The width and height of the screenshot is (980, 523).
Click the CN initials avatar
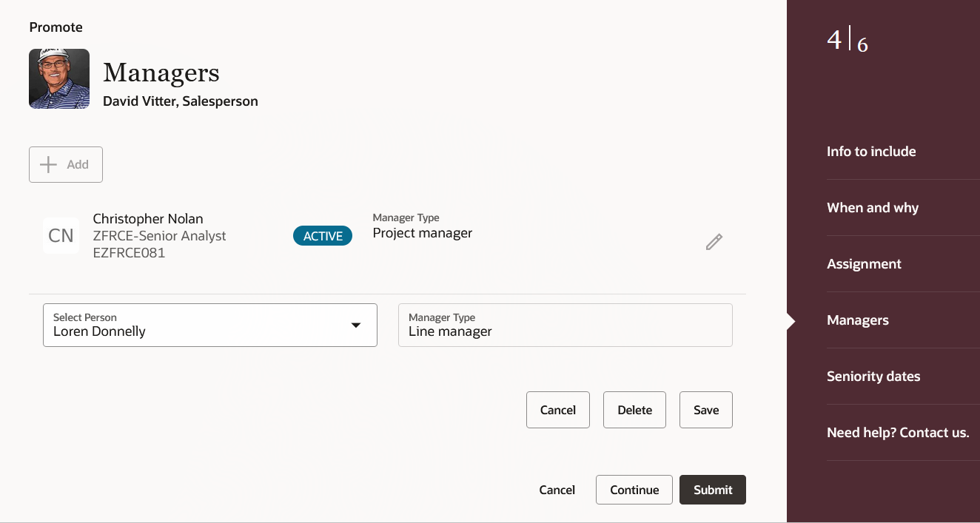click(x=61, y=236)
